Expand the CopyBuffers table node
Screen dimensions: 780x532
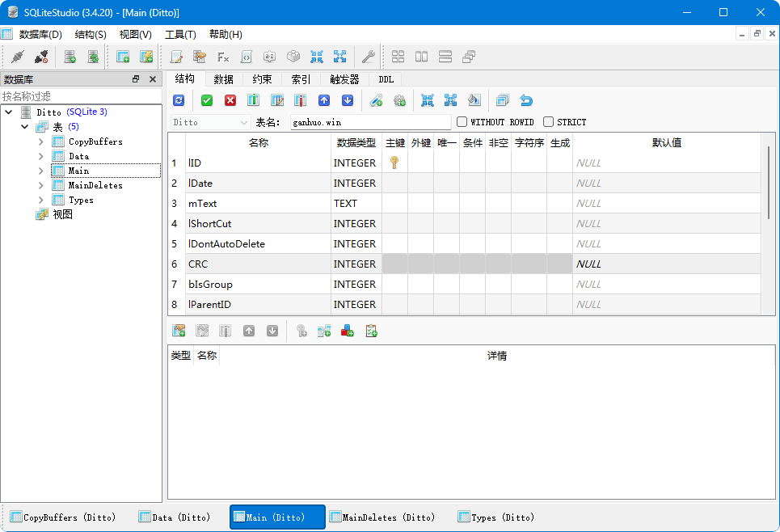pyautogui.click(x=41, y=141)
